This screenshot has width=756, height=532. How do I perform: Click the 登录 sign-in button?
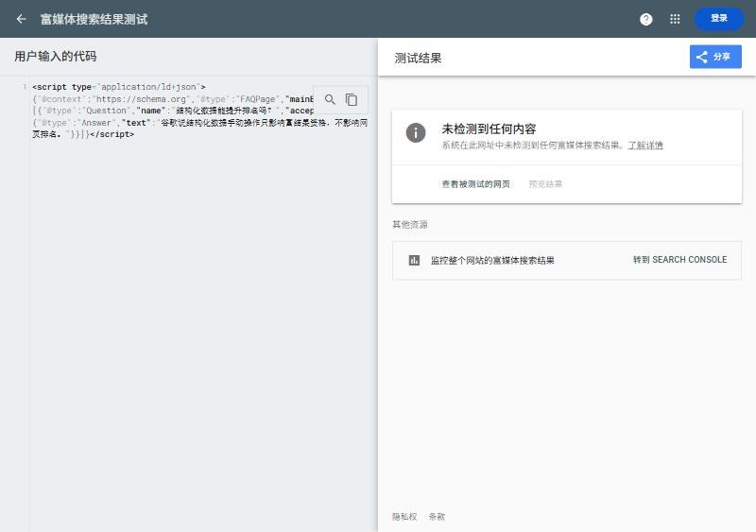tap(718, 18)
